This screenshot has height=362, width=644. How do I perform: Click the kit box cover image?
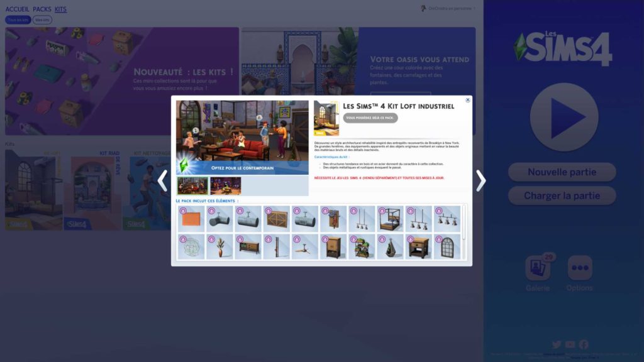326,118
